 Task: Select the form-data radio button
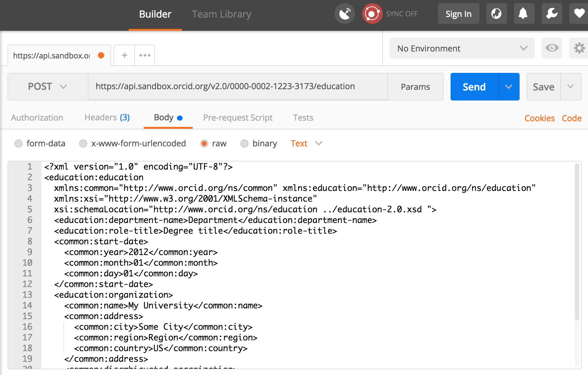(19, 144)
